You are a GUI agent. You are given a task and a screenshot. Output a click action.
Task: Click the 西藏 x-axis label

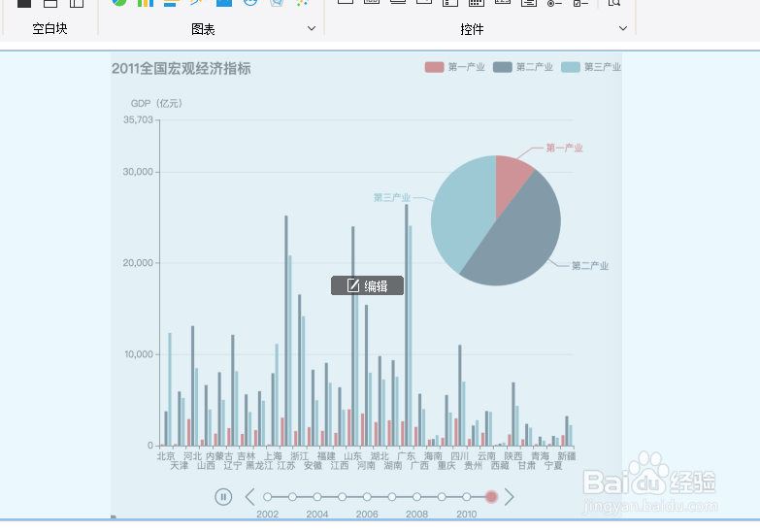click(x=500, y=466)
